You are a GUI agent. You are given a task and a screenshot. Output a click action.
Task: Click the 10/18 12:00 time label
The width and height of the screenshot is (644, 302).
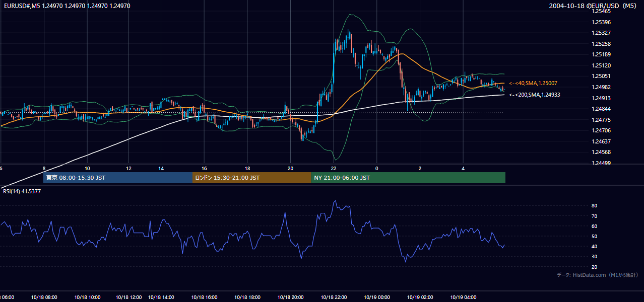pos(129,297)
